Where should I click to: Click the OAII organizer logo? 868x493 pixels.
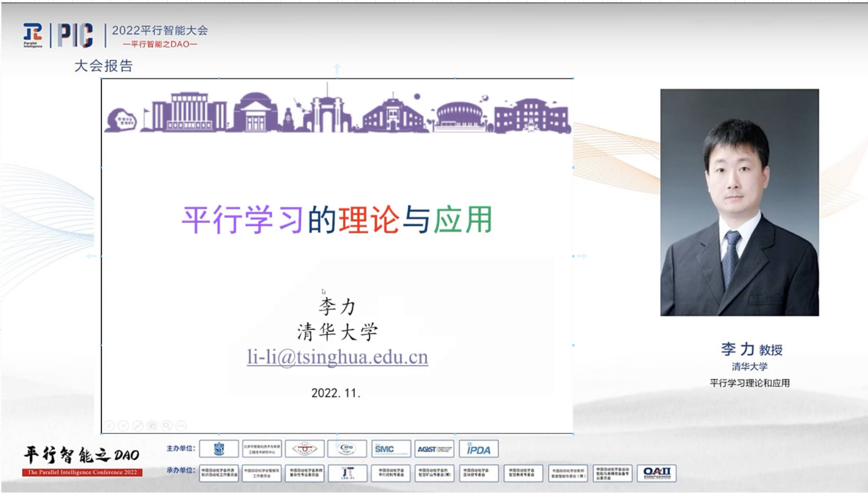point(656,473)
